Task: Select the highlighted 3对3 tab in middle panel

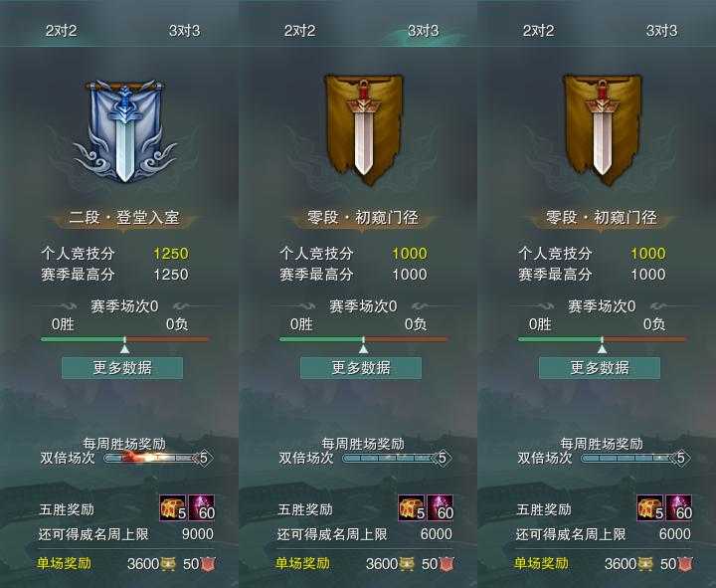Action: point(423,31)
